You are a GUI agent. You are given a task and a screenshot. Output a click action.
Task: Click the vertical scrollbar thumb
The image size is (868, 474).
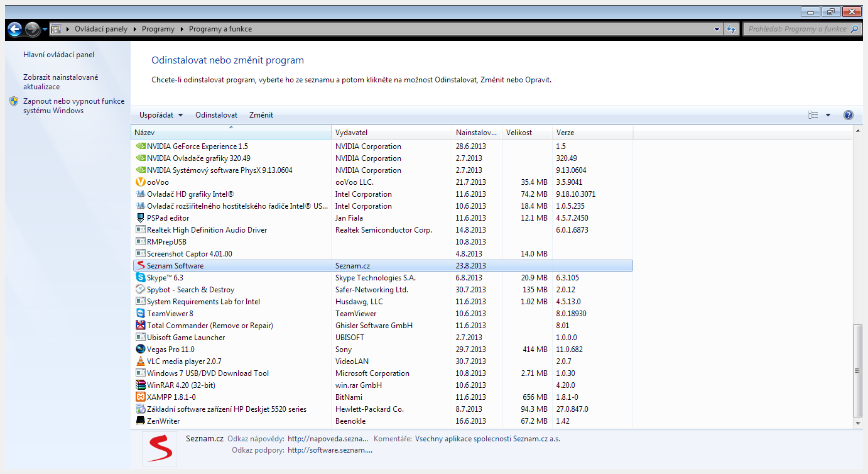coord(859,370)
